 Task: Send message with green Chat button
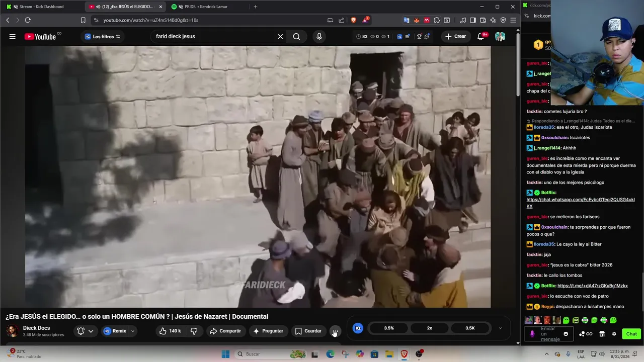(631, 334)
